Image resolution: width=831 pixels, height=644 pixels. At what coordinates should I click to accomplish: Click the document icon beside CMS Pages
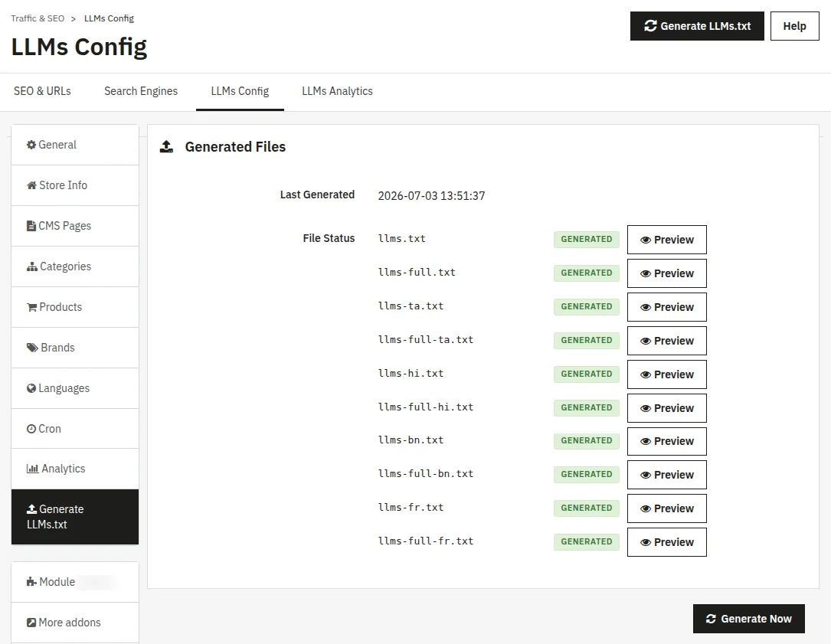click(x=31, y=226)
